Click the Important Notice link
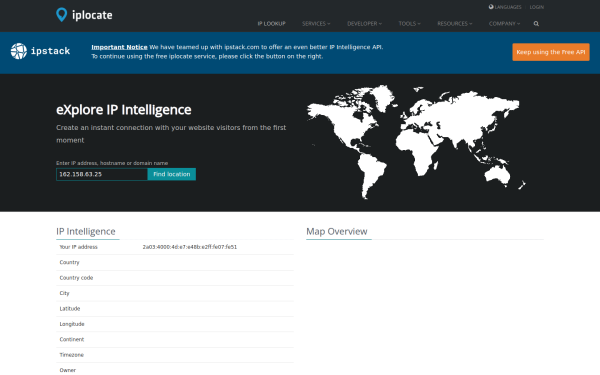The height and width of the screenshot is (375, 600). [x=119, y=47]
